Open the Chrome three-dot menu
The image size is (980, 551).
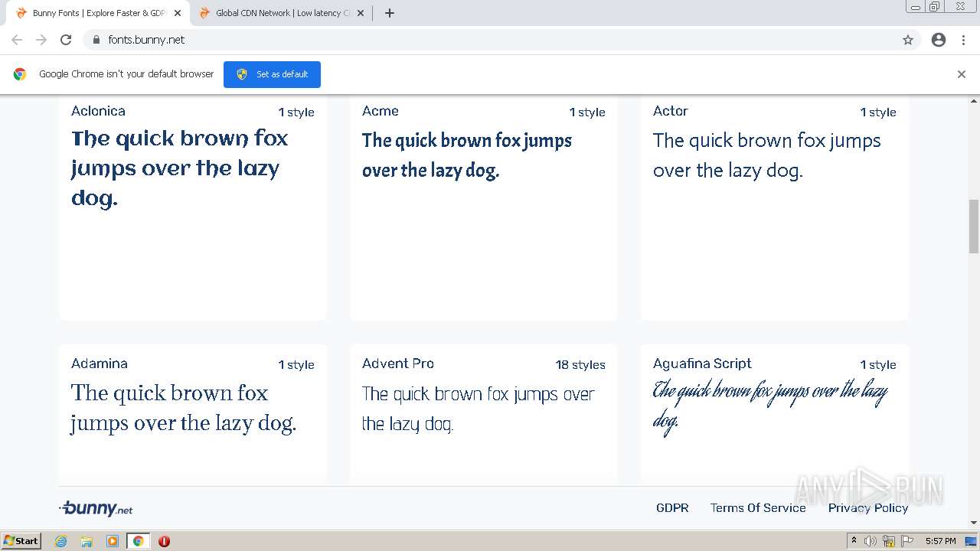(963, 40)
